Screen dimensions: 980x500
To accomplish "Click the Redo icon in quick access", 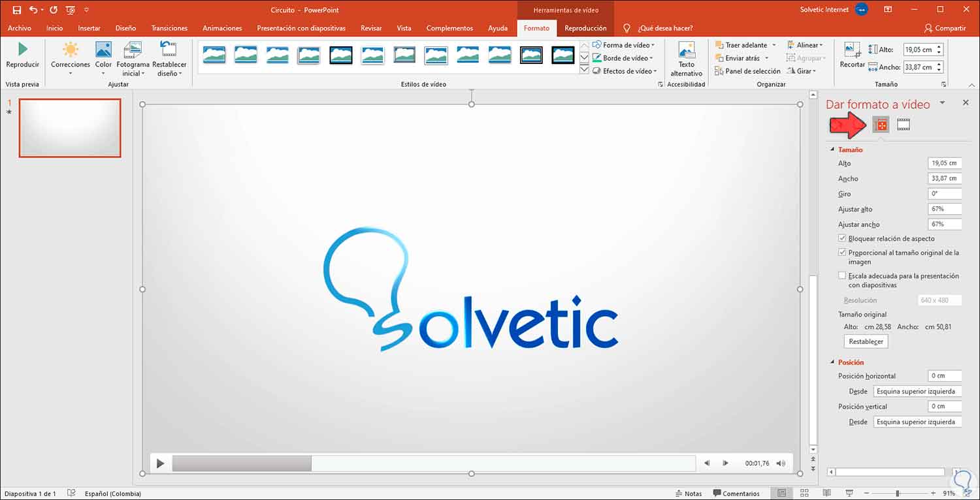I will (x=54, y=10).
